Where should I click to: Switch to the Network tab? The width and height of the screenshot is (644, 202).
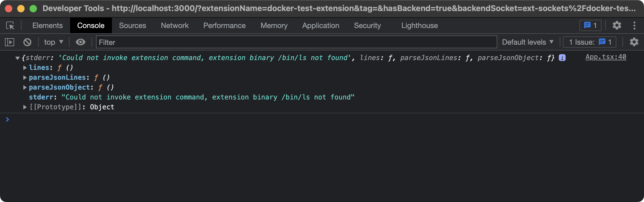tap(175, 26)
